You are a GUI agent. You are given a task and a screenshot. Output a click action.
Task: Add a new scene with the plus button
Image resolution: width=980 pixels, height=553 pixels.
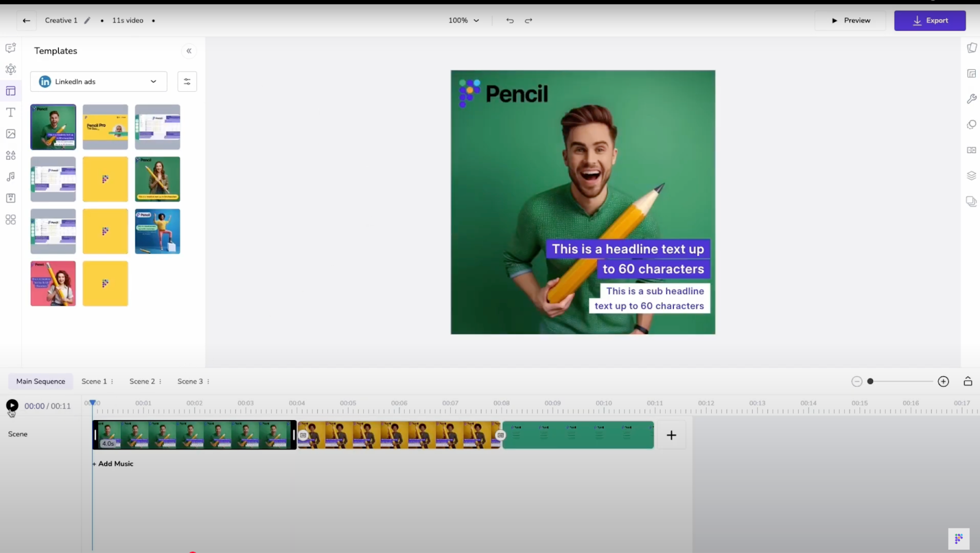[x=671, y=435]
